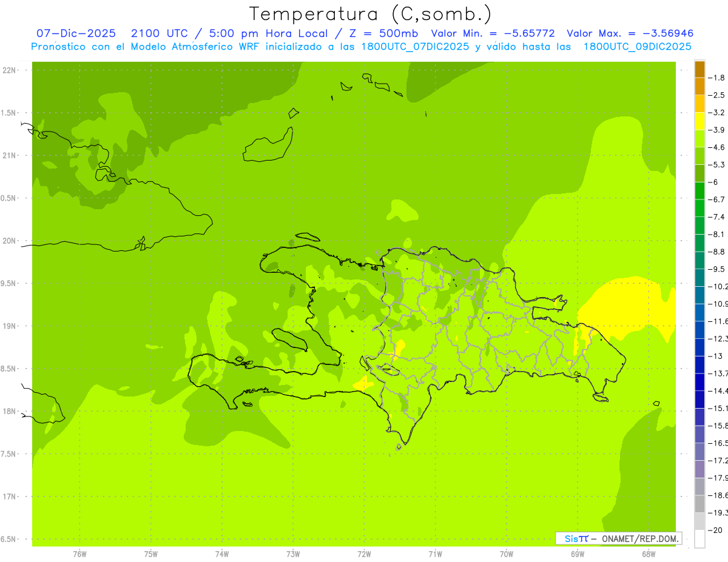Pick the amber swatch between -2.5 and -3.2

pyautogui.click(x=699, y=104)
